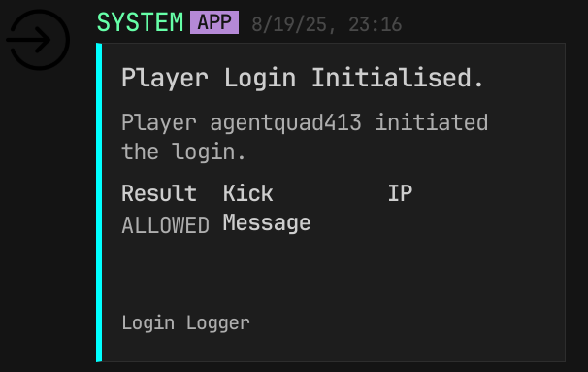Click the cyan embed color bar

click(99, 202)
